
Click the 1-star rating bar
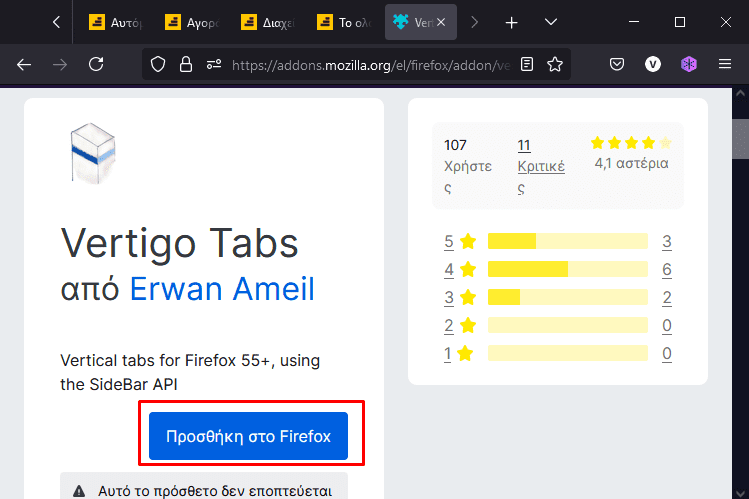click(x=567, y=353)
